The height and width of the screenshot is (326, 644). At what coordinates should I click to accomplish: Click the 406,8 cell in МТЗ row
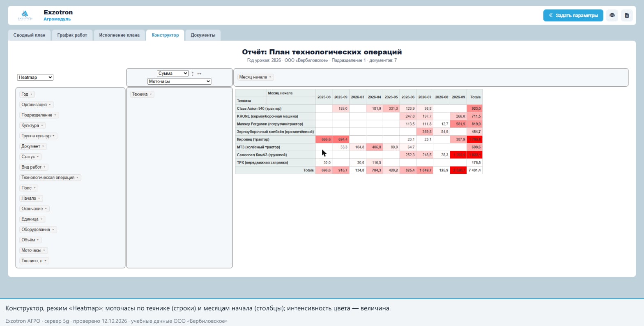pos(375,147)
